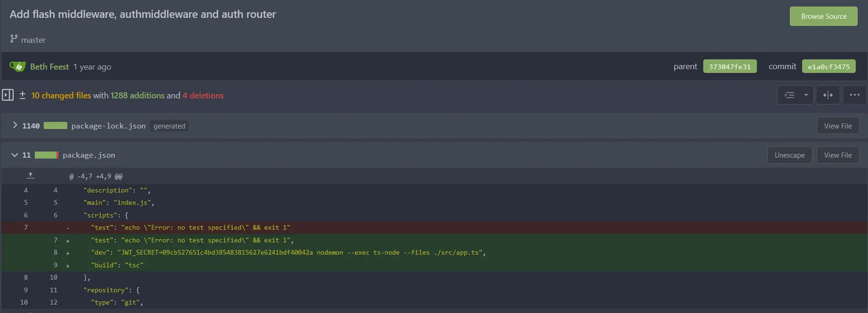
Task: Click the 1288 additions text
Action: click(137, 95)
